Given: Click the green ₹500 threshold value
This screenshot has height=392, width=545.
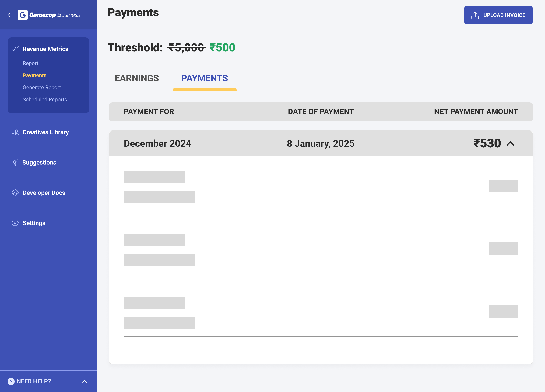Looking at the screenshot, I should [222, 47].
